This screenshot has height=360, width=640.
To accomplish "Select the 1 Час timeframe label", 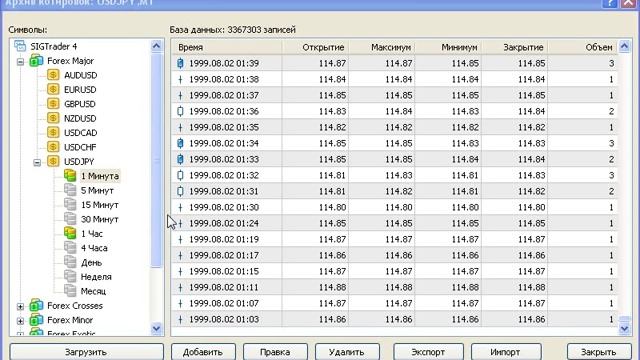I will [x=92, y=234].
